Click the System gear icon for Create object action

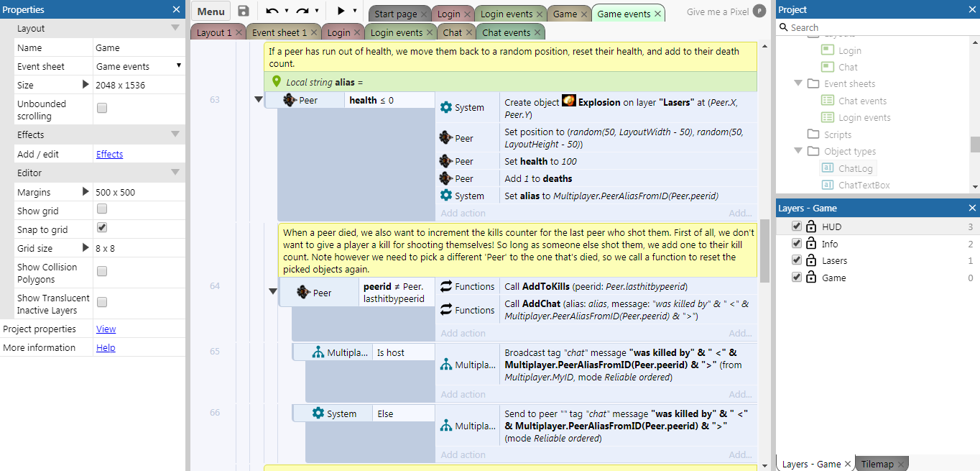click(x=446, y=107)
